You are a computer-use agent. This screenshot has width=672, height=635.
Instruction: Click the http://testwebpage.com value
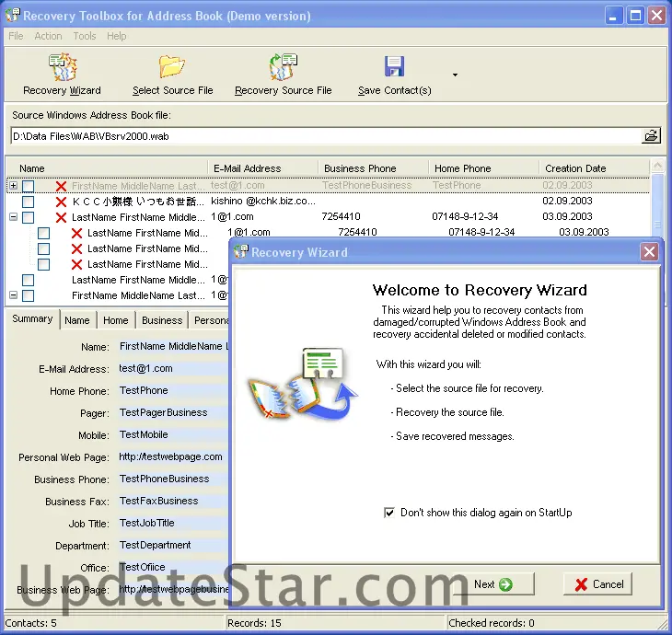pyautogui.click(x=170, y=456)
